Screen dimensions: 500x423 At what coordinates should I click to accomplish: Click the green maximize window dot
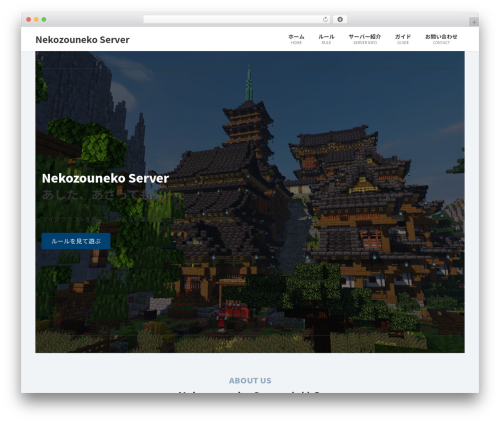click(44, 19)
